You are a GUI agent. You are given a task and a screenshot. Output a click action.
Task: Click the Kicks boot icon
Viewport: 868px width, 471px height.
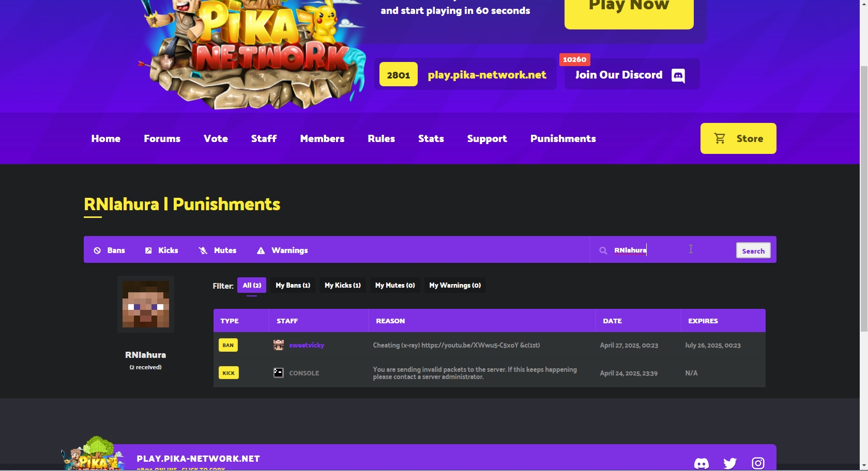pos(148,250)
